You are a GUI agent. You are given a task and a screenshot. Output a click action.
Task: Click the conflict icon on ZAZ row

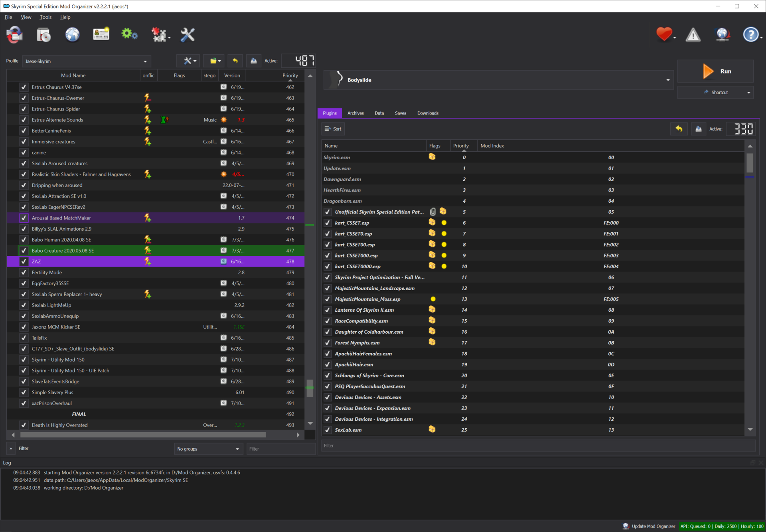coord(148,261)
